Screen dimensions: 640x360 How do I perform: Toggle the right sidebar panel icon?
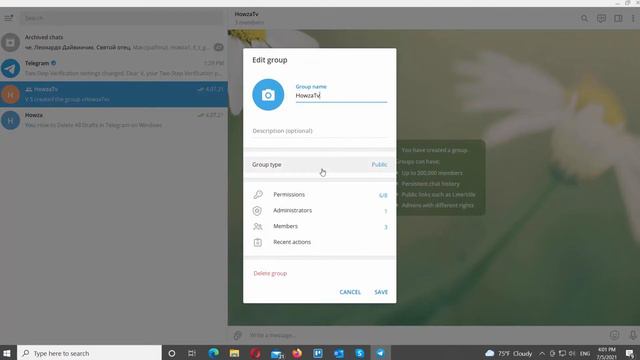[618, 18]
